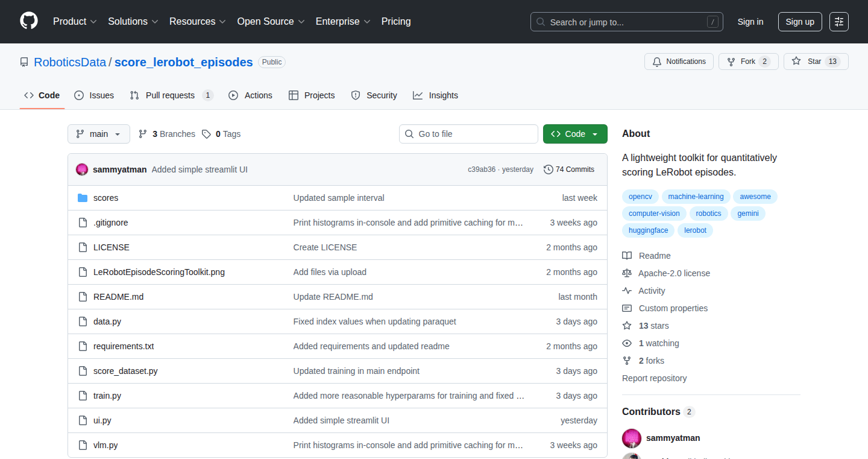The image size is (868, 459).
Task: Click the file icon beside README.md
Action: pos(83,297)
